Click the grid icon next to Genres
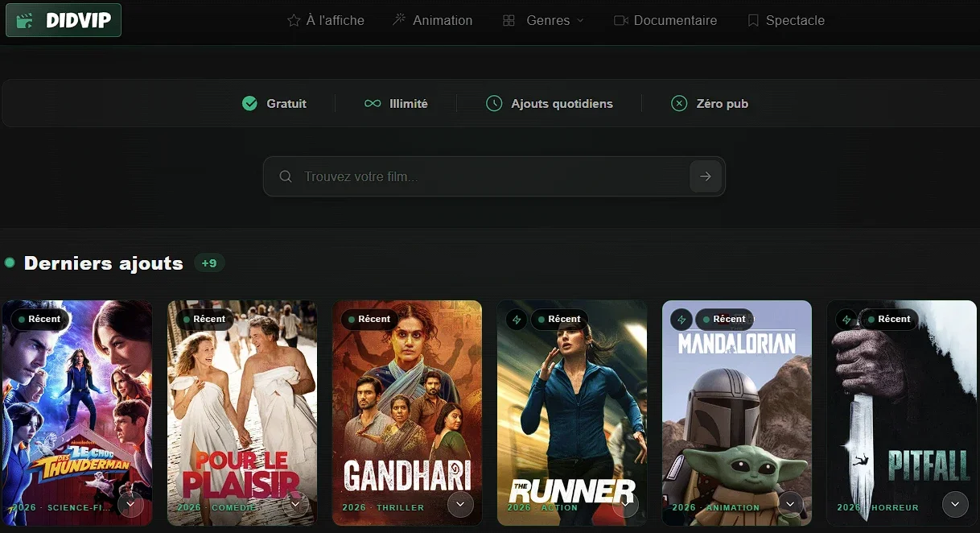 click(x=509, y=20)
